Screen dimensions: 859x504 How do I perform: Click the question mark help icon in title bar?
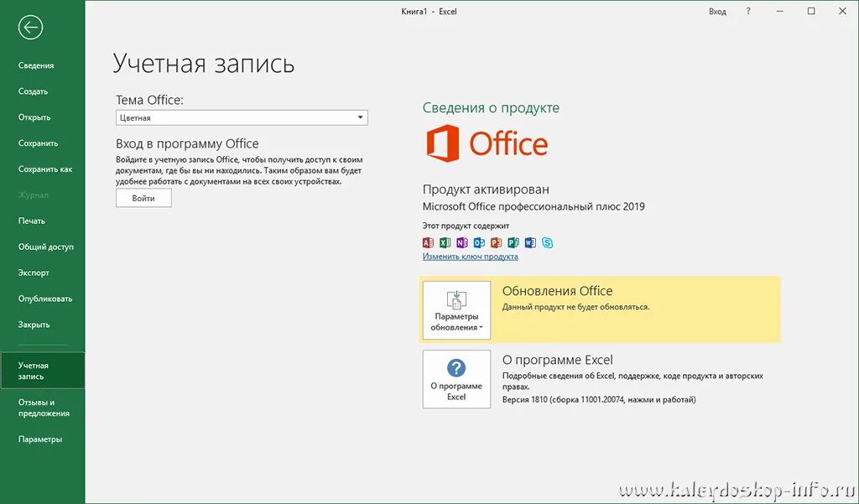click(747, 11)
